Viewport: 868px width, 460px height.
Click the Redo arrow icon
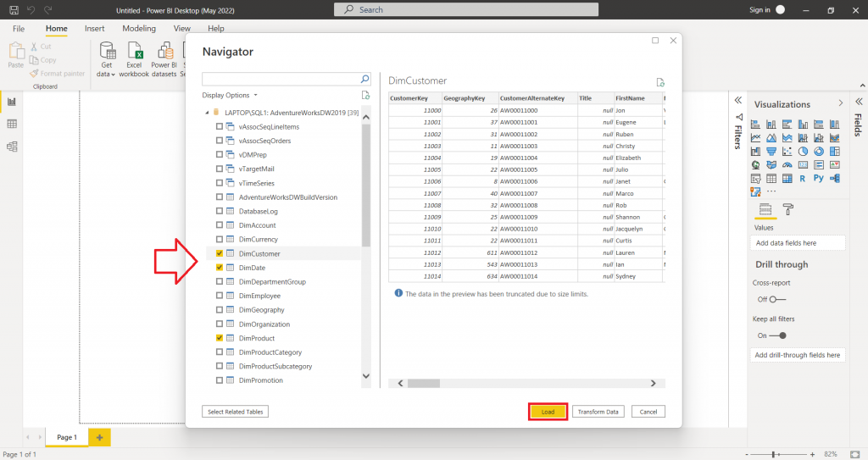(x=48, y=10)
